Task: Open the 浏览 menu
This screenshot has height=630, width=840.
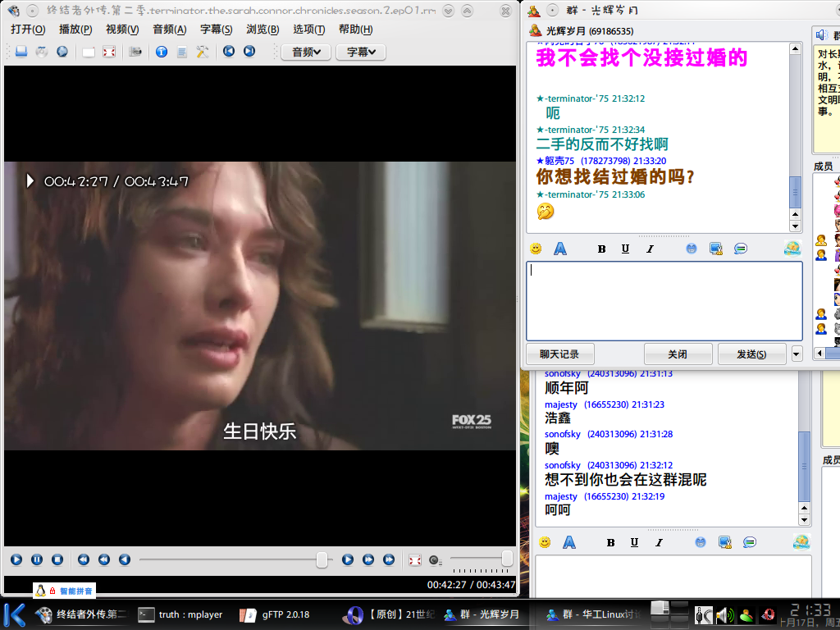Action: click(x=262, y=30)
